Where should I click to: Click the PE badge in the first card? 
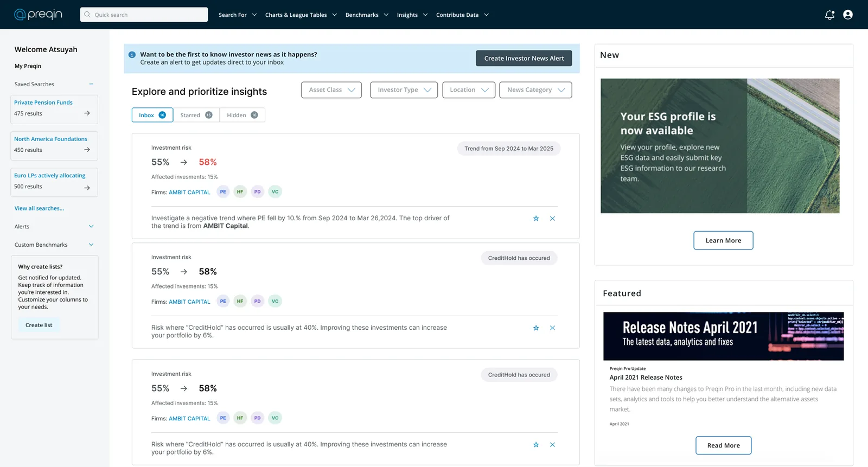[x=223, y=191]
